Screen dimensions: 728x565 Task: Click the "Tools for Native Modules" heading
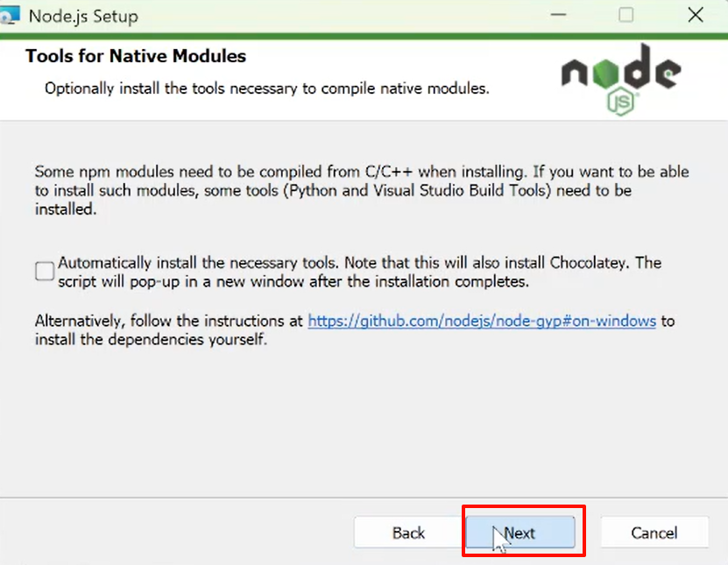pyautogui.click(x=136, y=56)
